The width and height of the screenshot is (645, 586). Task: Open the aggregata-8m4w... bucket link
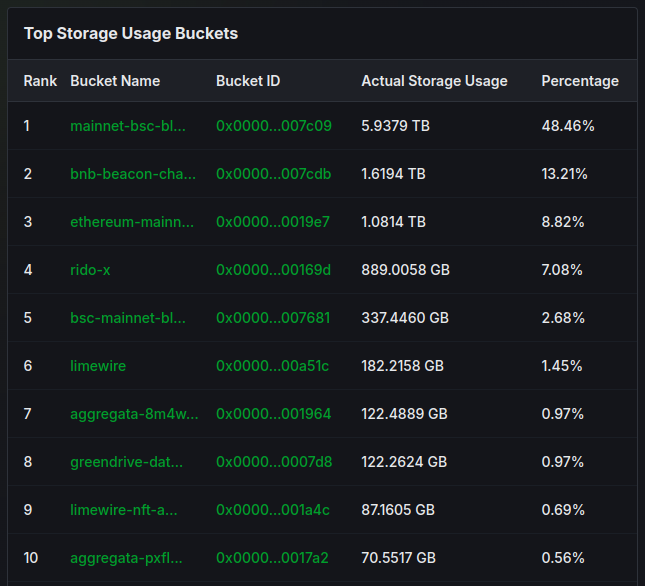coord(134,414)
